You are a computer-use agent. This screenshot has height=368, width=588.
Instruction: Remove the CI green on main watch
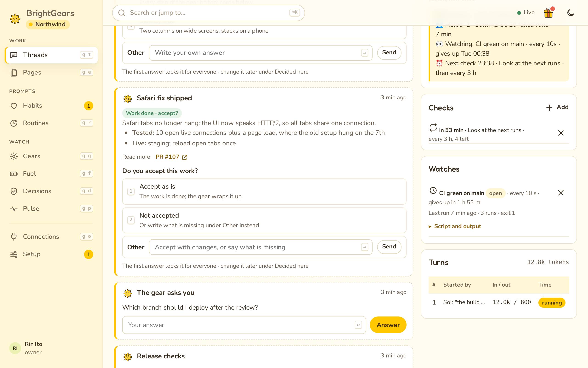pyautogui.click(x=561, y=193)
